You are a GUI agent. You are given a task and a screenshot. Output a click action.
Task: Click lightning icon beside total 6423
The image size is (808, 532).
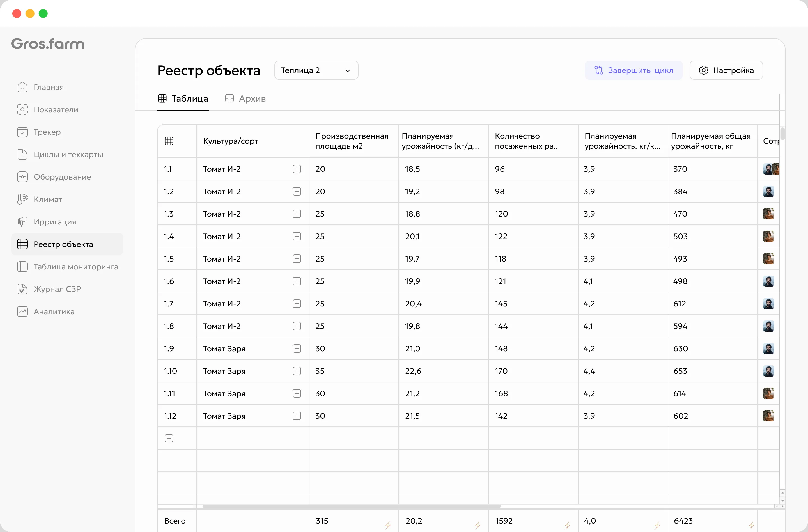coord(752,525)
